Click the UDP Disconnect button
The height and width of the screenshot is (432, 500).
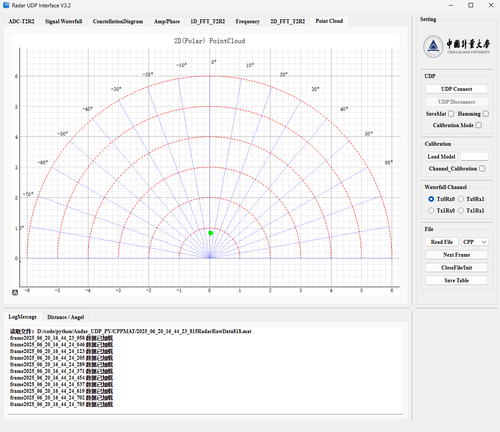click(x=456, y=102)
